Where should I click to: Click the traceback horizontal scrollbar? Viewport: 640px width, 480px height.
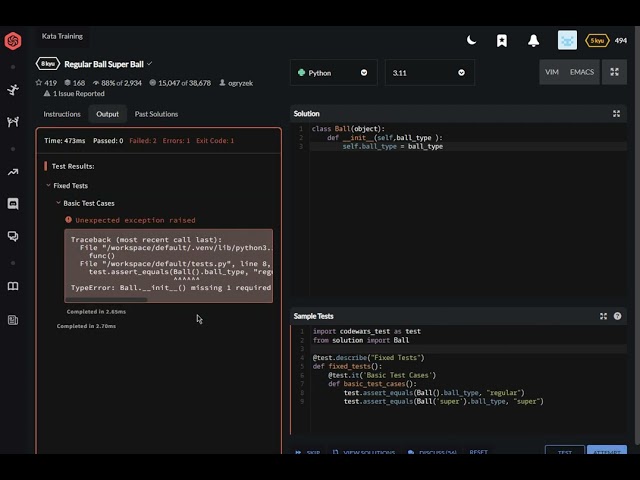click(x=106, y=299)
